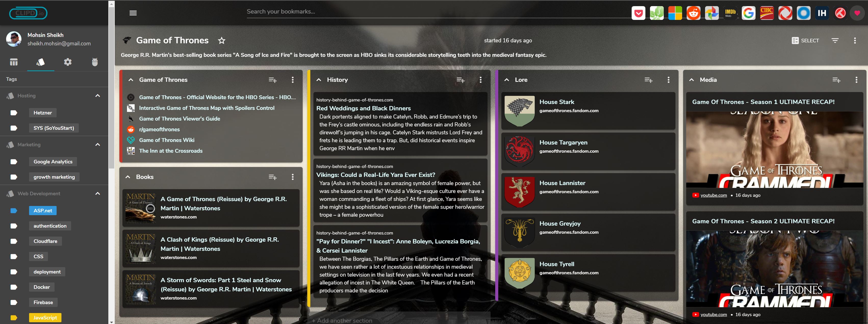The height and width of the screenshot is (324, 868).
Task: Toggle the JavaScript tag filter
Action: coord(45,318)
